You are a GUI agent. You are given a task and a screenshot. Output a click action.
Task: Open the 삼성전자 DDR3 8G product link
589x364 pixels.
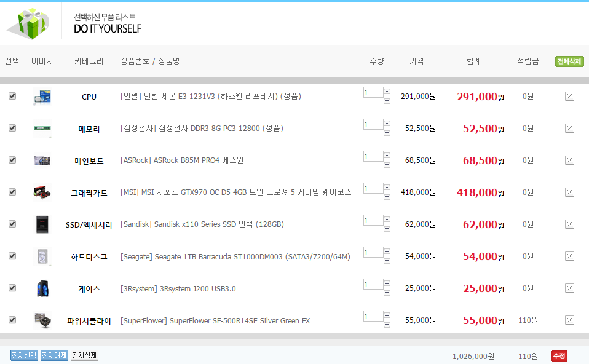[x=202, y=128]
